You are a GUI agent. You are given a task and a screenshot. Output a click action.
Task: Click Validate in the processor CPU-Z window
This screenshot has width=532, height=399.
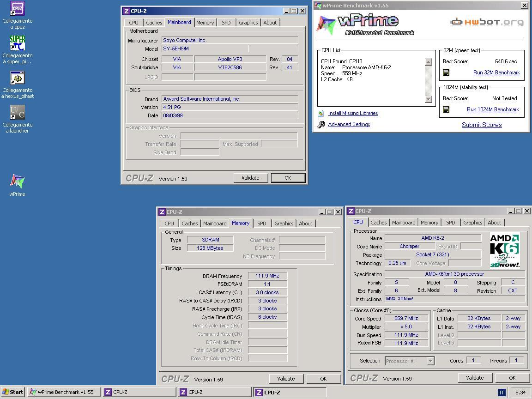pos(475,378)
